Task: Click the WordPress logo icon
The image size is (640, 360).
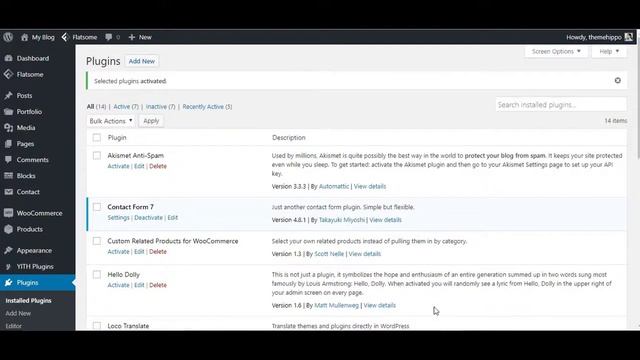Action: click(x=8, y=37)
